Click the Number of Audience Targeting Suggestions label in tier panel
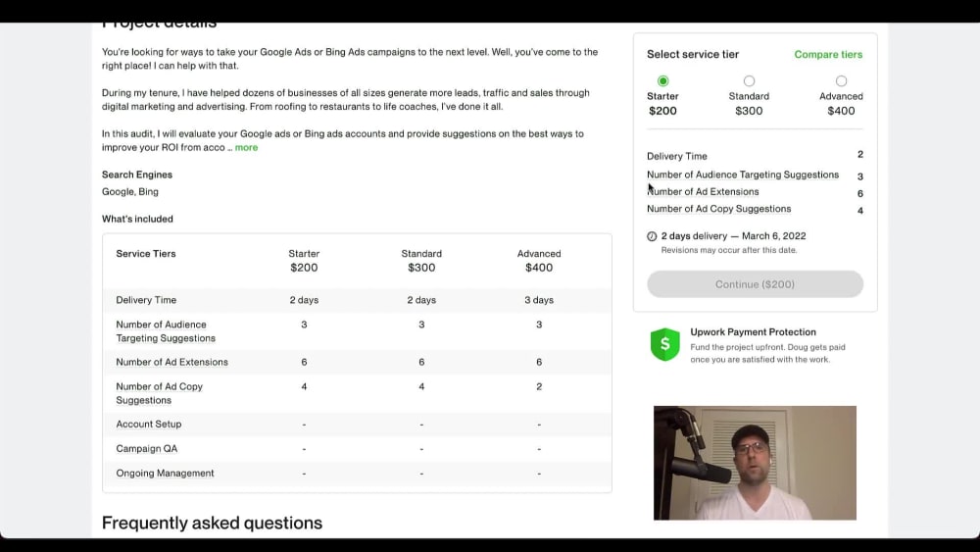 tap(743, 176)
